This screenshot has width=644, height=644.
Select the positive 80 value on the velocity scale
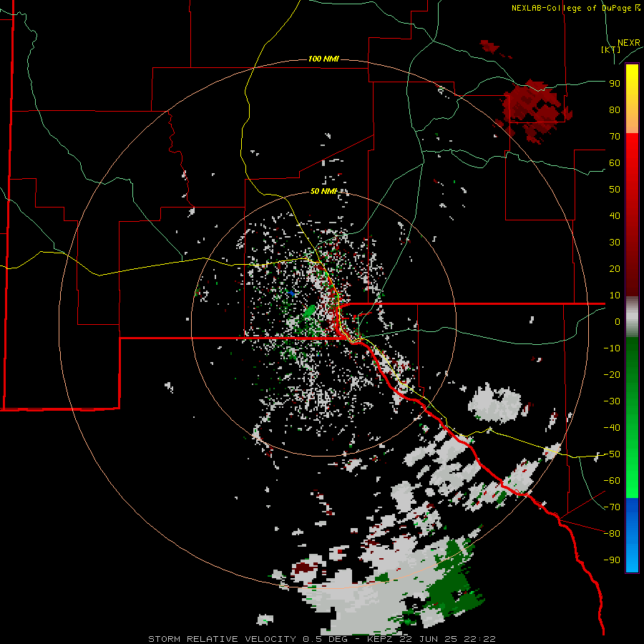(615, 110)
